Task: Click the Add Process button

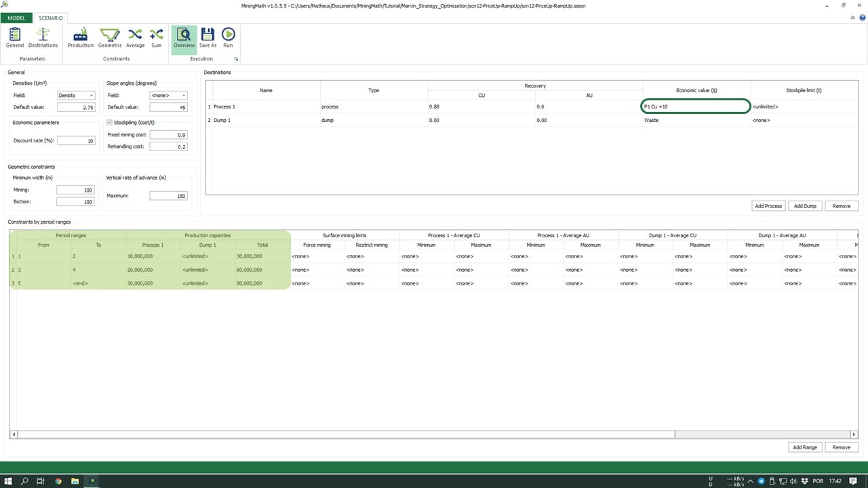Action: [768, 205]
